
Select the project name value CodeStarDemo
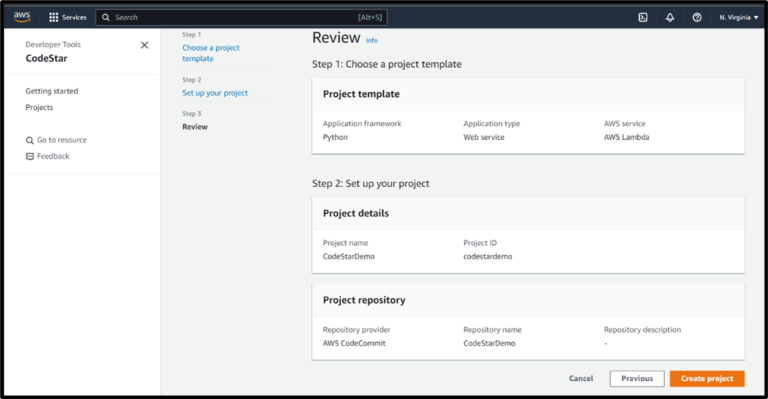(349, 257)
